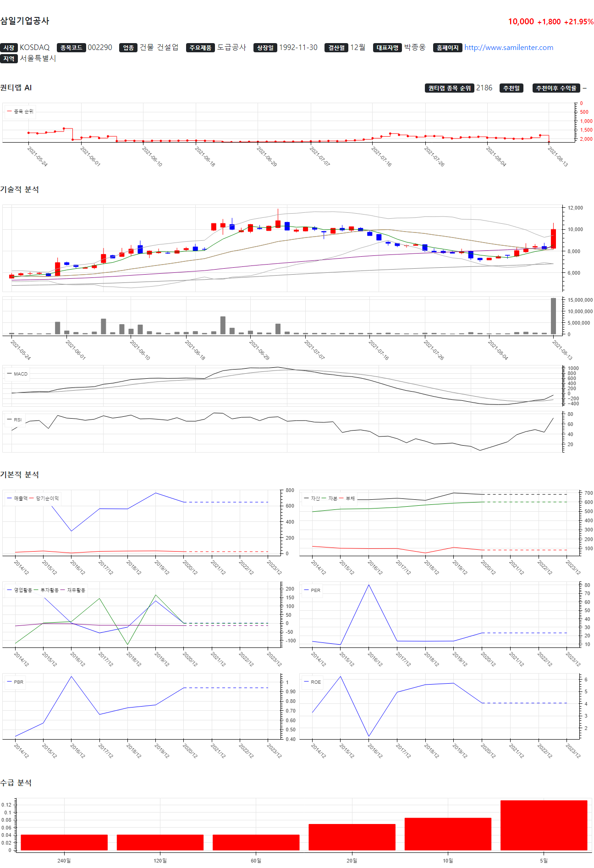Viewport: 594px width, 868px height.
Task: Click the 퀀티랩 AI section heading
Action: pos(16,88)
